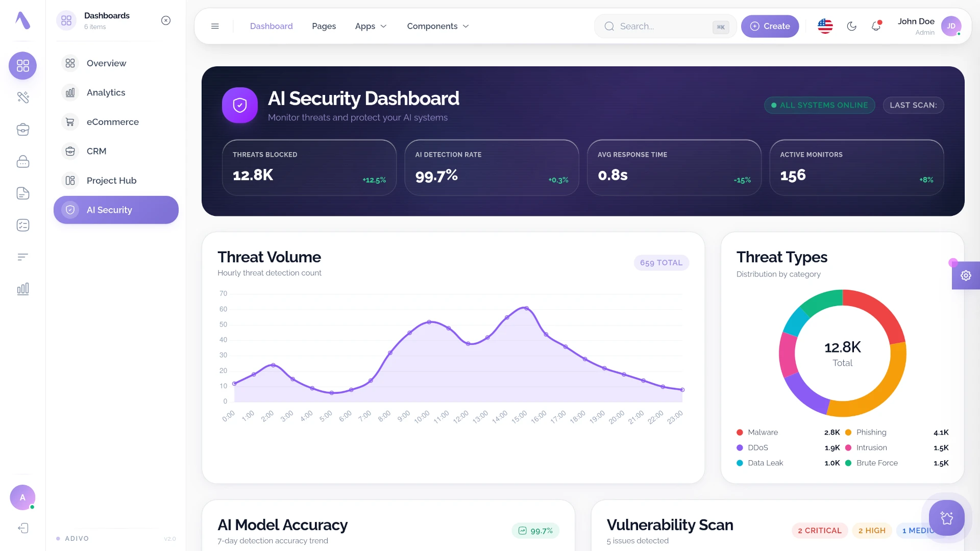This screenshot has height=551, width=980.
Task: Click Malware red legend swatch
Action: coord(740,432)
